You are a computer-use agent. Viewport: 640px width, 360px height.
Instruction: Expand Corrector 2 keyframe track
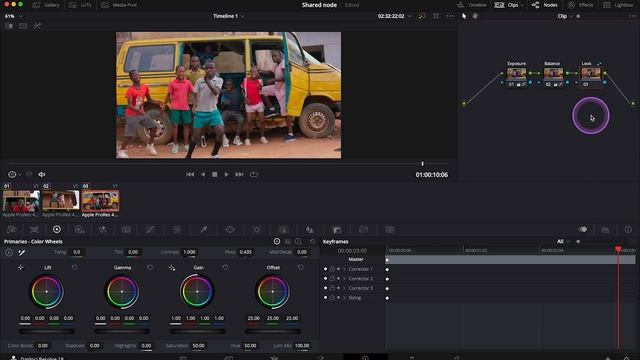pos(344,278)
